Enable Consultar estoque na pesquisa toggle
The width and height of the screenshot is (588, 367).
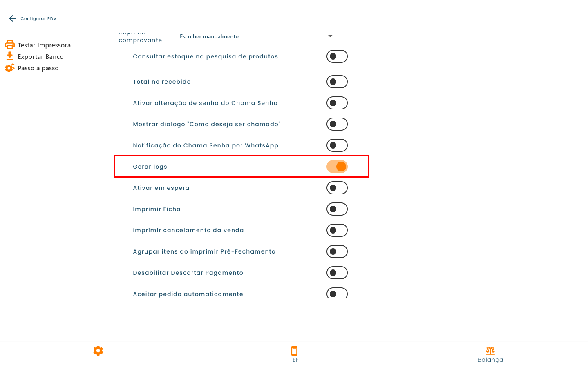(337, 56)
